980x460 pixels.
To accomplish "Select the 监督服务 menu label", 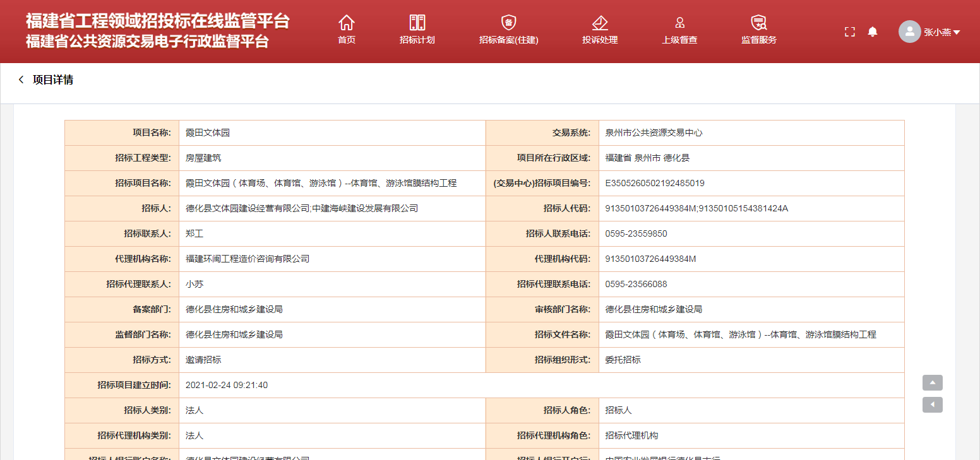I will coord(758,40).
